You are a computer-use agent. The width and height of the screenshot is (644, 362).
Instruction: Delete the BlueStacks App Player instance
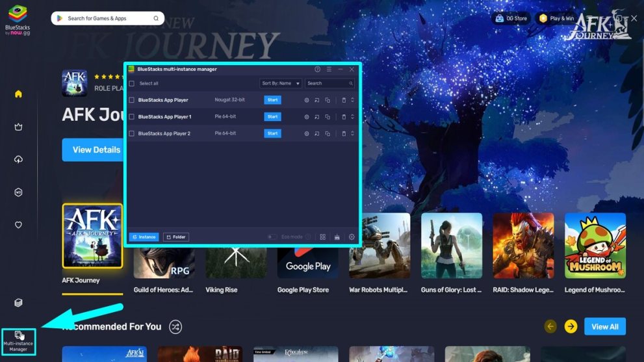point(344,100)
